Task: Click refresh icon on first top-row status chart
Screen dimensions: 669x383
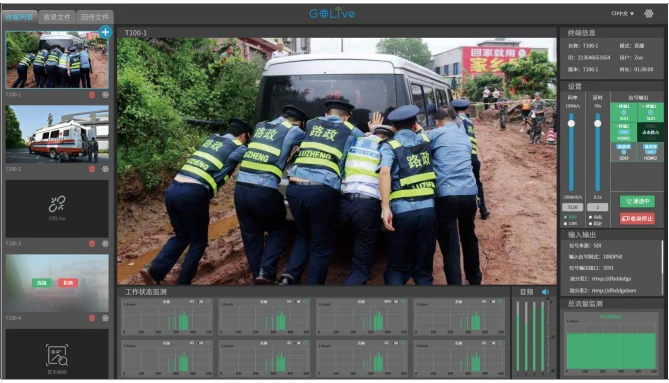Action: [208, 301]
